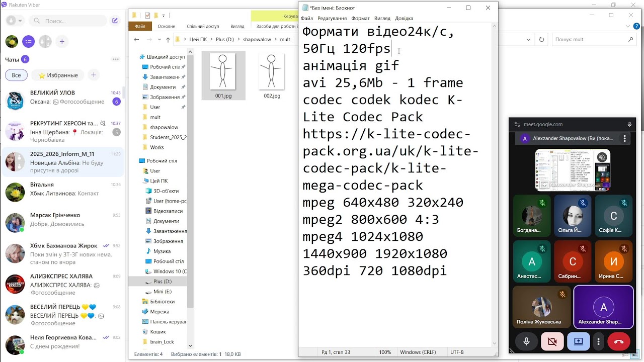Compose a new Viber message
644x362 pixels.
click(115, 21)
